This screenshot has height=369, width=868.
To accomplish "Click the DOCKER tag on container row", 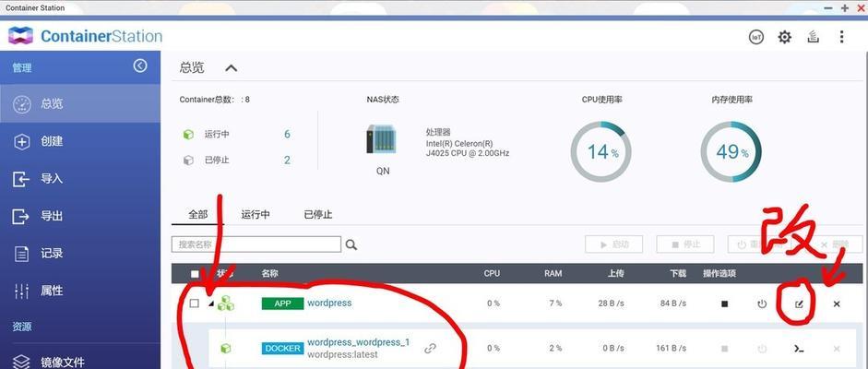I will (x=282, y=349).
